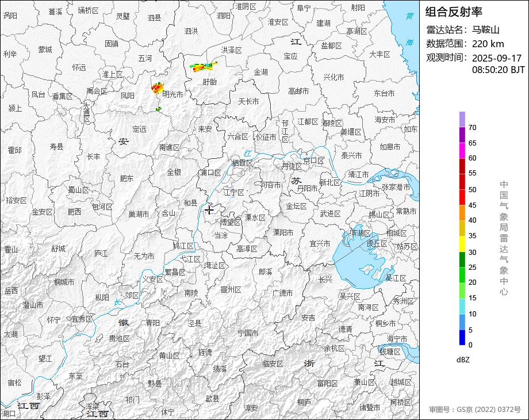Image resolution: width=529 pixels, height=420 pixels.
Task: Click the 洪泽区 map label
Action: [231, 50]
